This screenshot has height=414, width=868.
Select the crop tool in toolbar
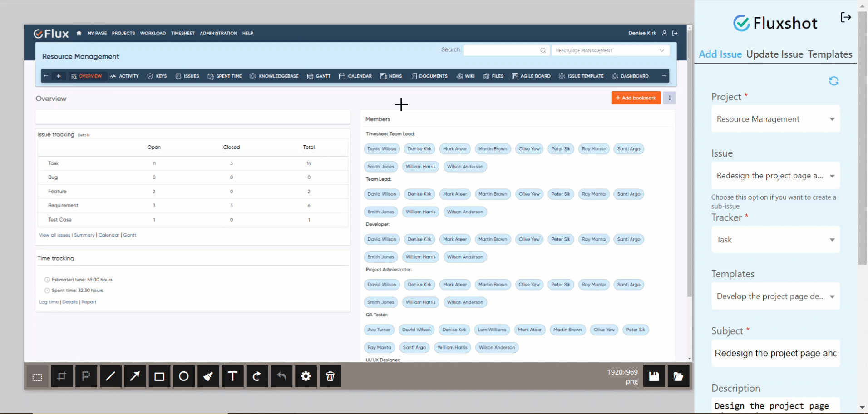click(x=62, y=376)
